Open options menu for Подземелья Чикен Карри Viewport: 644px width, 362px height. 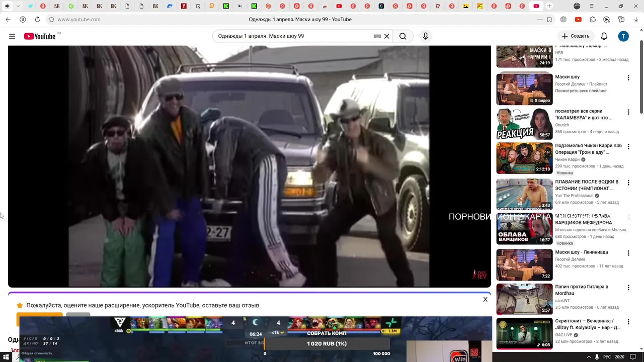point(628,146)
